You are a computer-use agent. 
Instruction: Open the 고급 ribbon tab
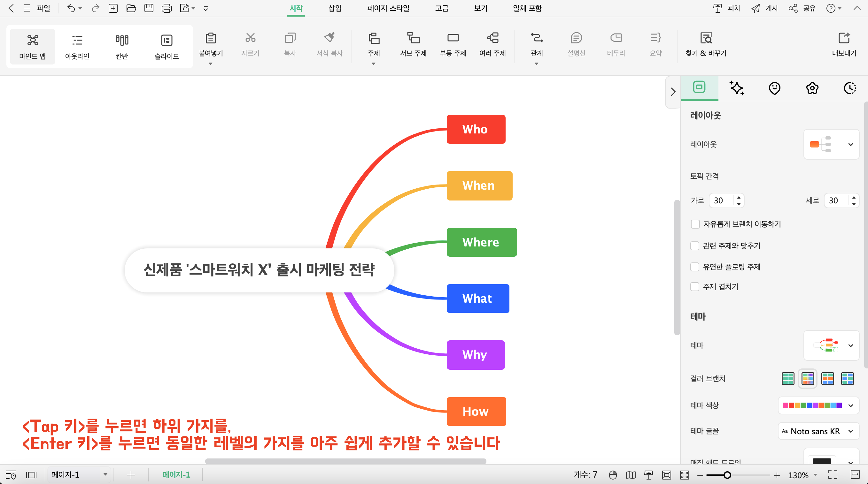(442, 8)
